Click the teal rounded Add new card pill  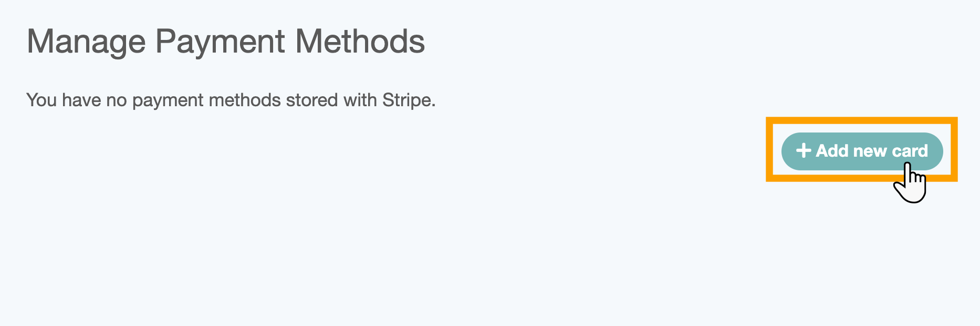pyautogui.click(x=862, y=151)
